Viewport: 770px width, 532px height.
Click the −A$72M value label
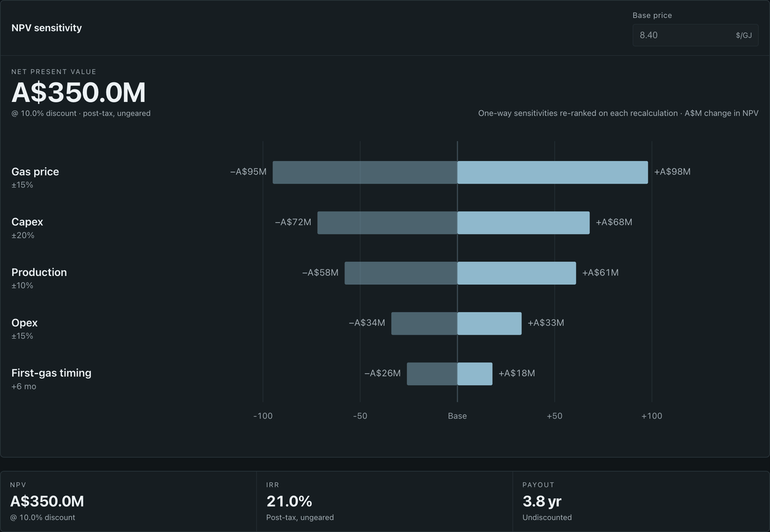point(293,223)
